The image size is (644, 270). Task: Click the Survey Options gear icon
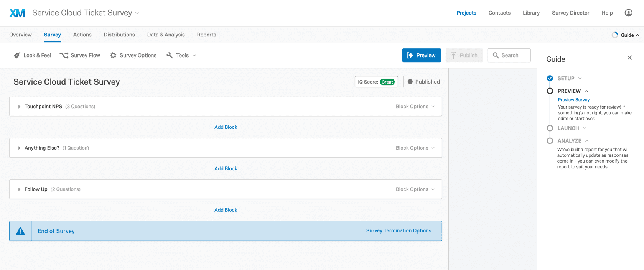(113, 55)
